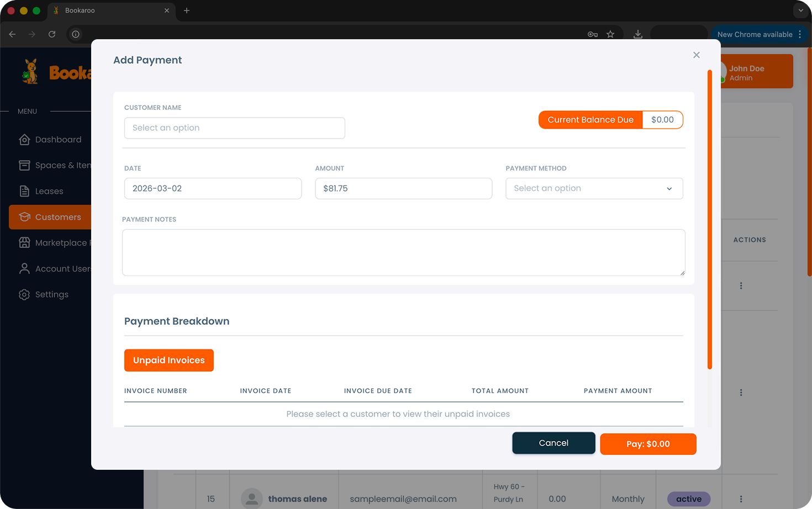Click the Spaces & Items archive icon
This screenshot has height=509, width=812.
point(24,165)
